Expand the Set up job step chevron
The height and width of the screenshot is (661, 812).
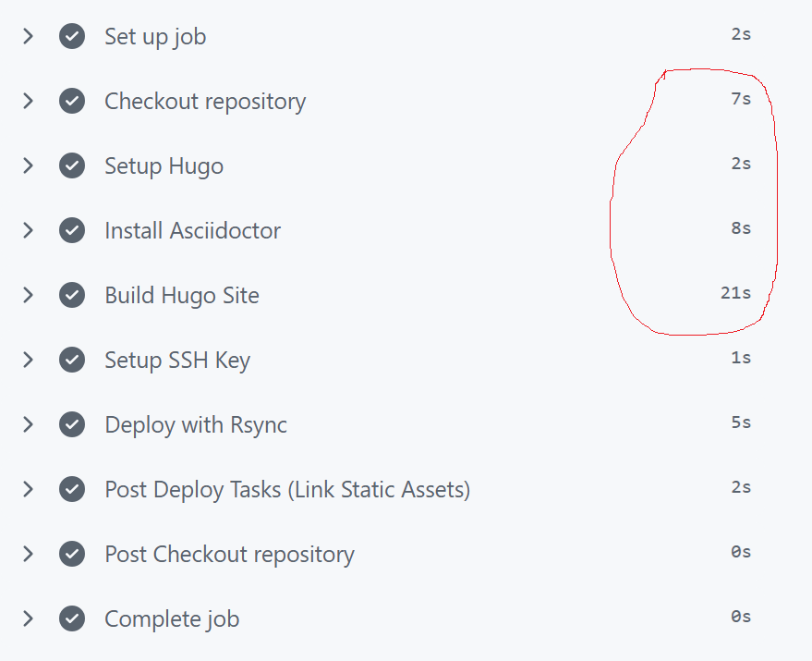click(x=29, y=37)
